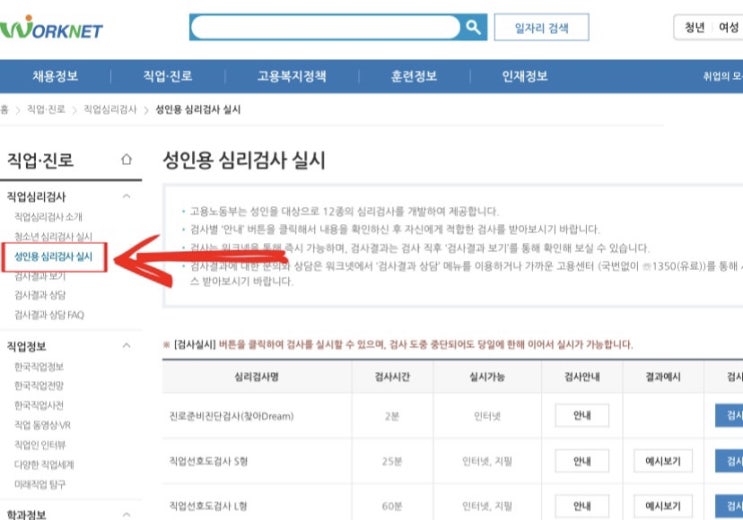
Task: Open 청소년 심리검사 실시 in sidebar
Action: pyautogui.click(x=54, y=236)
